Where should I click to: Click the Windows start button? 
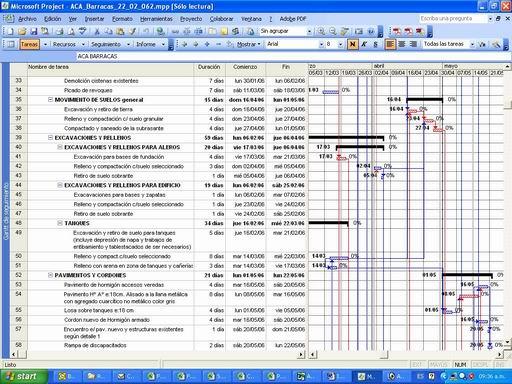(x=24, y=377)
